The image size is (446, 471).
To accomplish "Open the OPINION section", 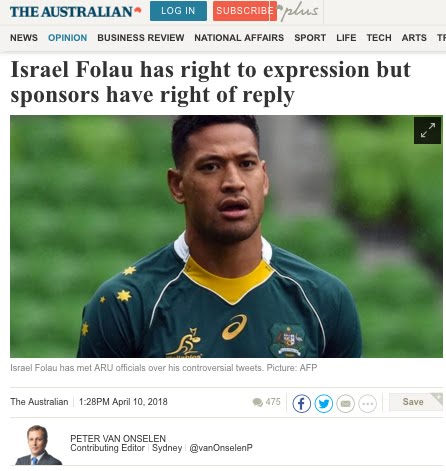I will 67,38.
